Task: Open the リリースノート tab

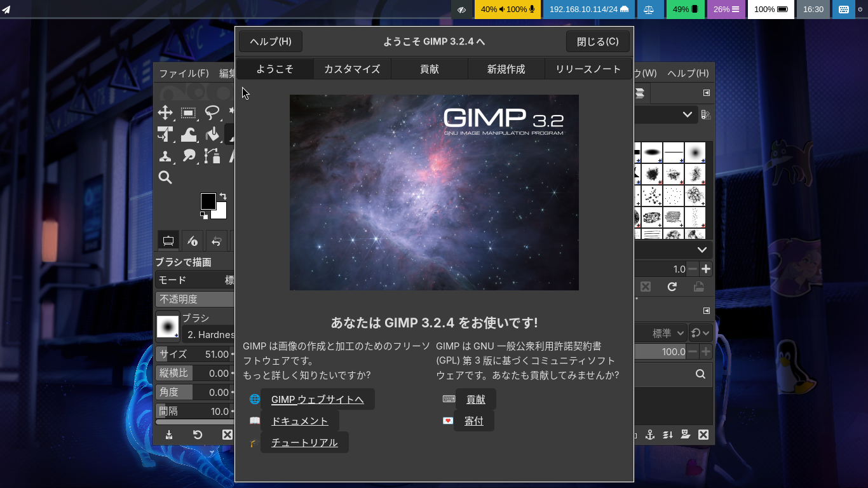Action: (x=588, y=69)
